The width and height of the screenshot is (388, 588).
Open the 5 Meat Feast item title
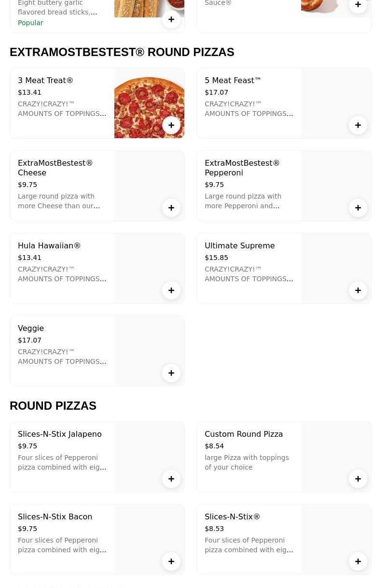tap(233, 81)
